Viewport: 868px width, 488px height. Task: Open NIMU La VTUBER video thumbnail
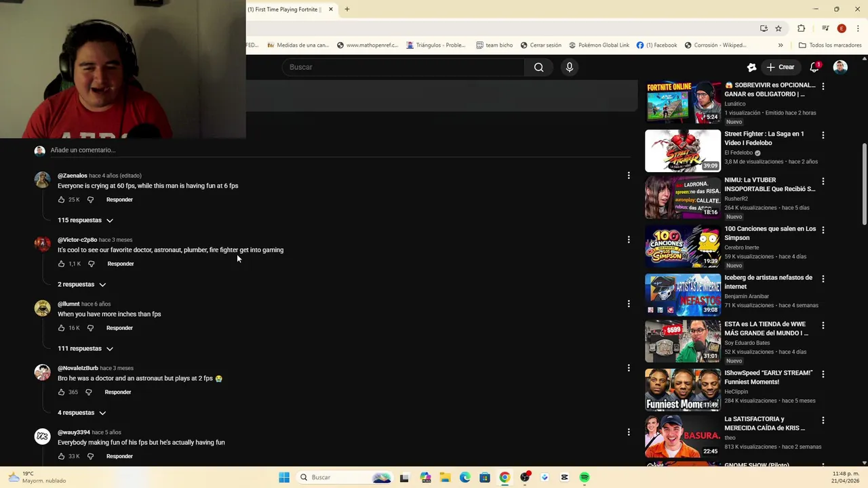tap(683, 197)
